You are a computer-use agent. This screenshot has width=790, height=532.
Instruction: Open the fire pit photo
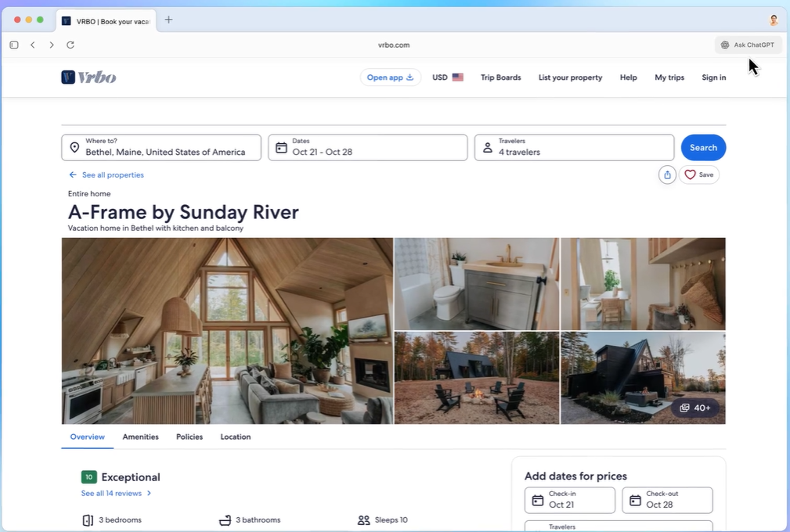[477, 377]
